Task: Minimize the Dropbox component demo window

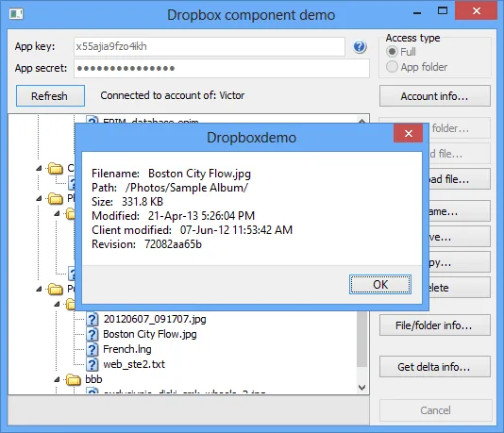Action: pyautogui.click(x=417, y=13)
